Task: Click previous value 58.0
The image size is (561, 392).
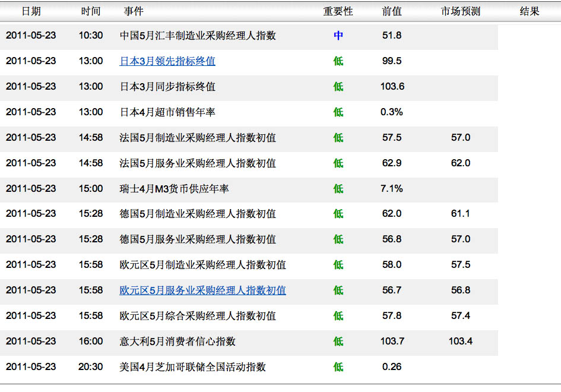Action: point(392,265)
